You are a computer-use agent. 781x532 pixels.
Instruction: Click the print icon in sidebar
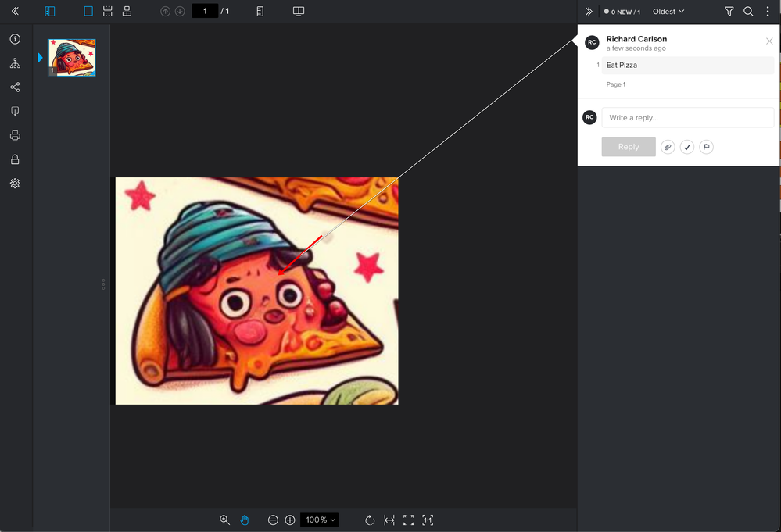pyautogui.click(x=15, y=136)
